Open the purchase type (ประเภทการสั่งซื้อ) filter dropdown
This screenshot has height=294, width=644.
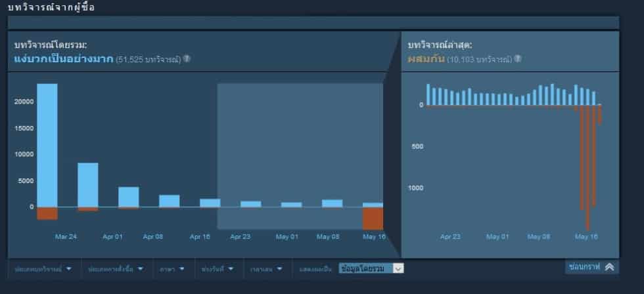[116, 269]
